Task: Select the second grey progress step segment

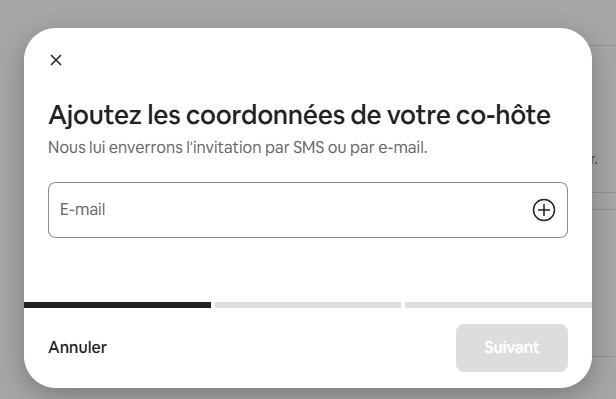Action: [x=308, y=305]
